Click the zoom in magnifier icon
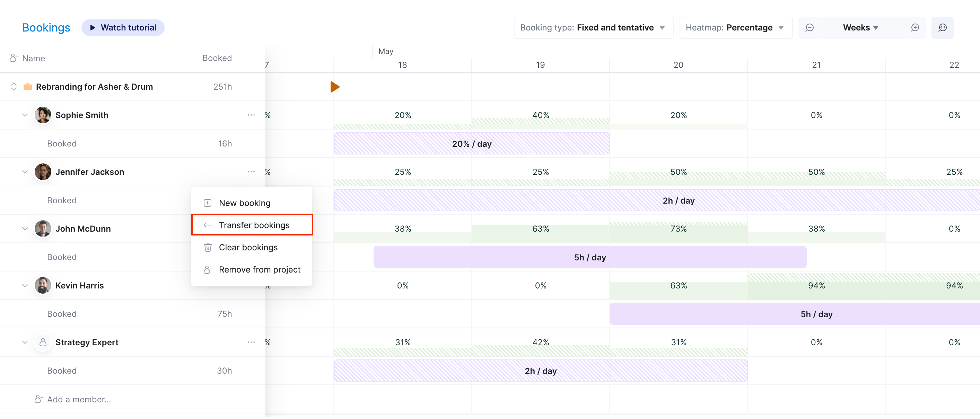 point(915,28)
